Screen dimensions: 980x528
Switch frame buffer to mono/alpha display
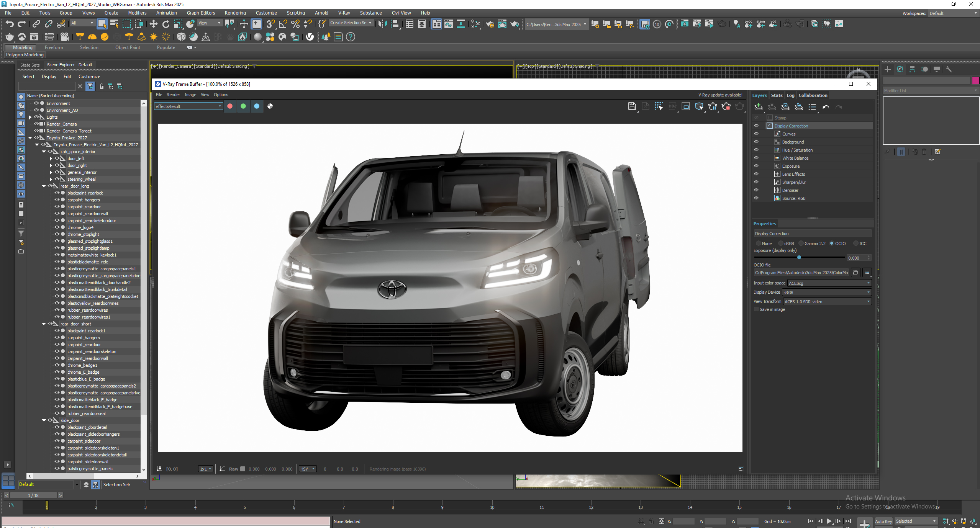coord(270,106)
